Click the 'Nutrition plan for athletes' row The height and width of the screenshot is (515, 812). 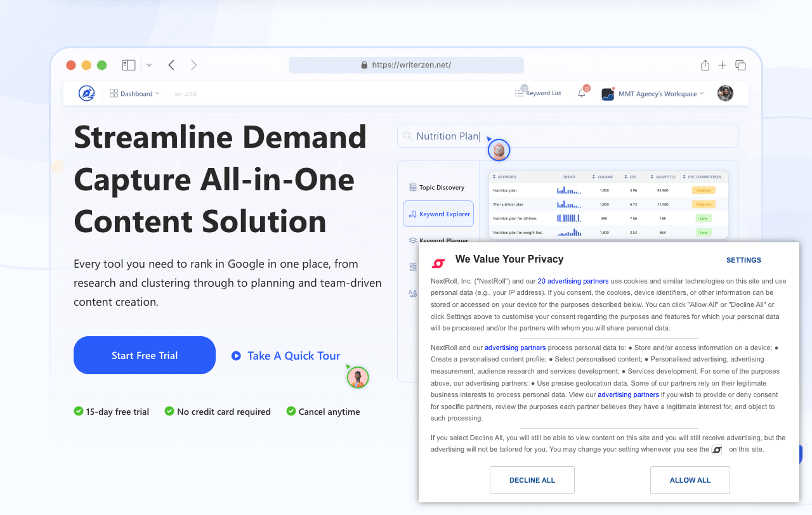click(x=609, y=218)
